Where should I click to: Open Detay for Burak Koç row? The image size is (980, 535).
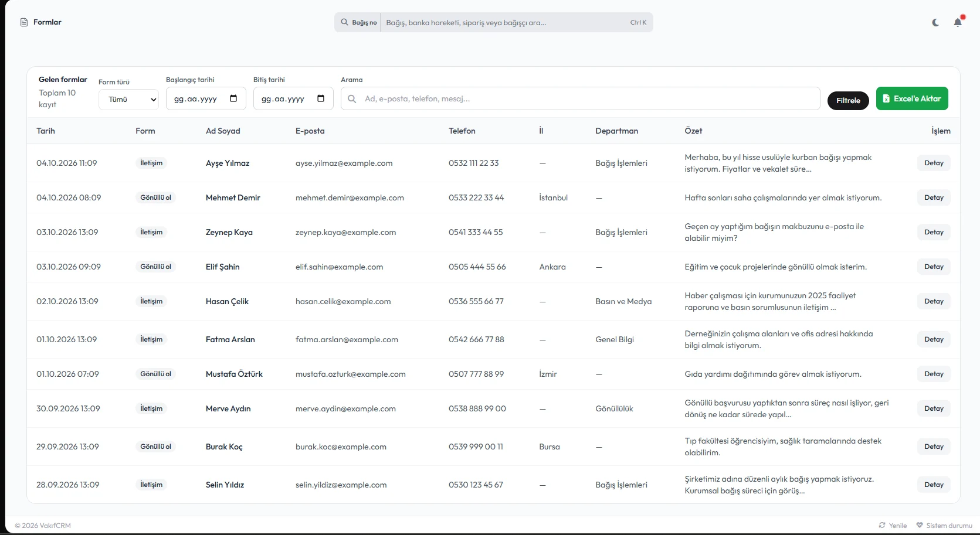point(934,447)
